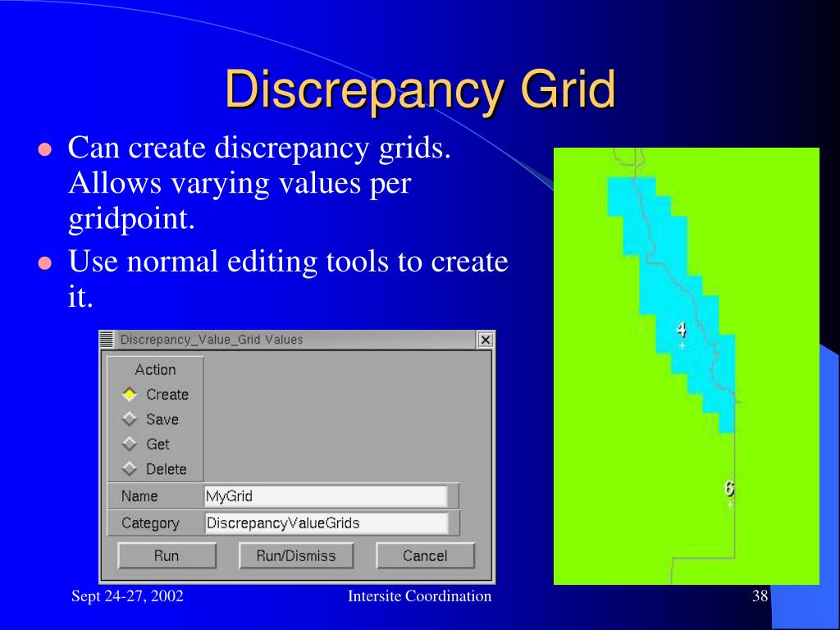Click the grid sample point labeled 6

[729, 504]
